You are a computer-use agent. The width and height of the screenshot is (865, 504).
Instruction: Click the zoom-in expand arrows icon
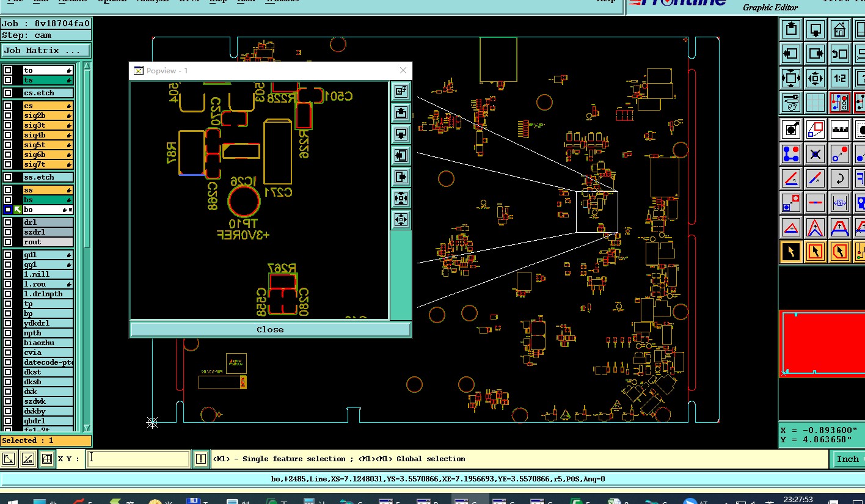tap(791, 78)
